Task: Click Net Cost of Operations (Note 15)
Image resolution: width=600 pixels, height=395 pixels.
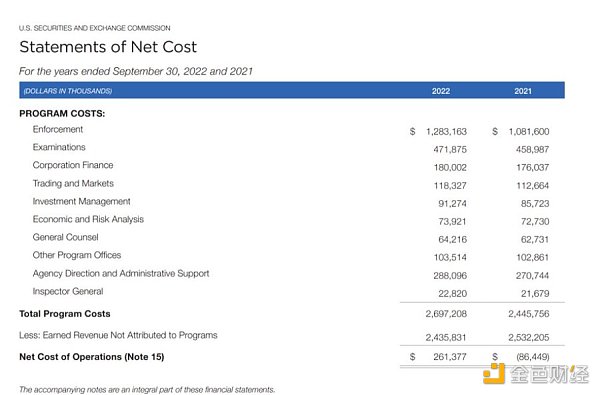Action: point(92,357)
